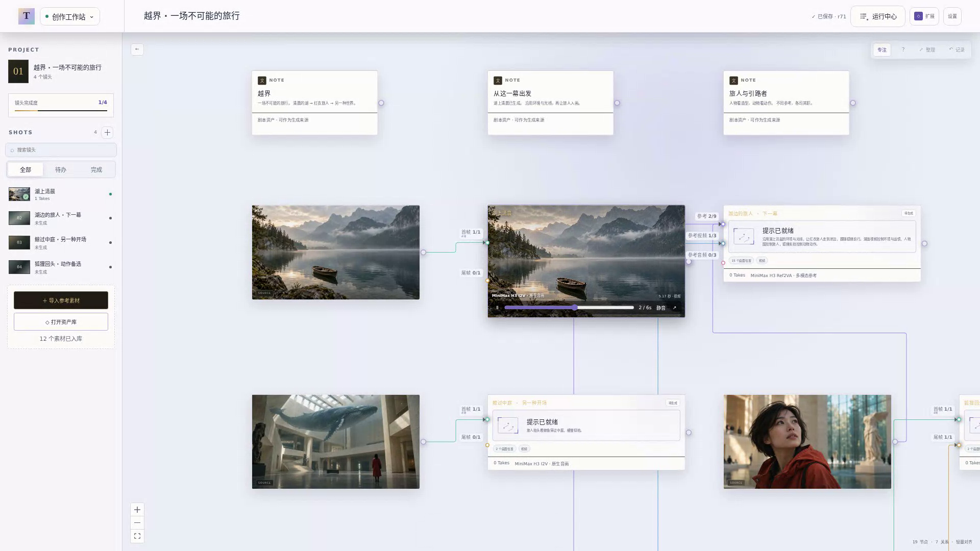
Task: Select the 湖边的旅人·下一幕 shot row
Action: 61,218
